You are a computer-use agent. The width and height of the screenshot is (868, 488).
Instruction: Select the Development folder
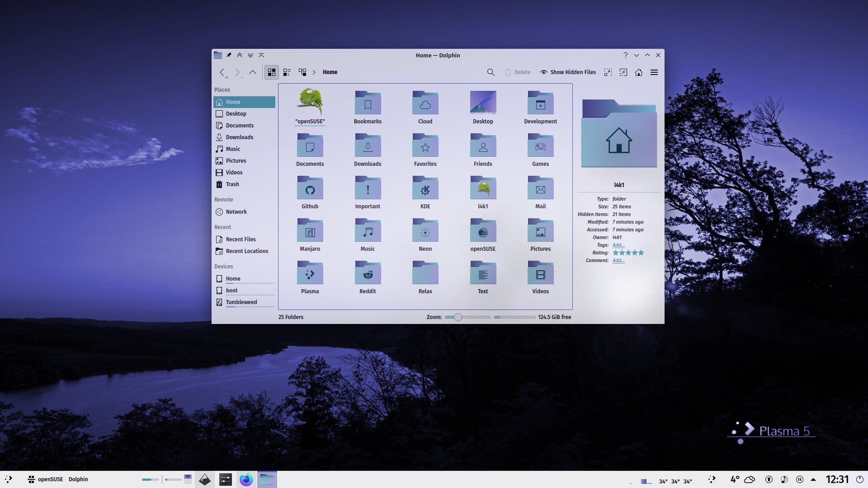541,108
